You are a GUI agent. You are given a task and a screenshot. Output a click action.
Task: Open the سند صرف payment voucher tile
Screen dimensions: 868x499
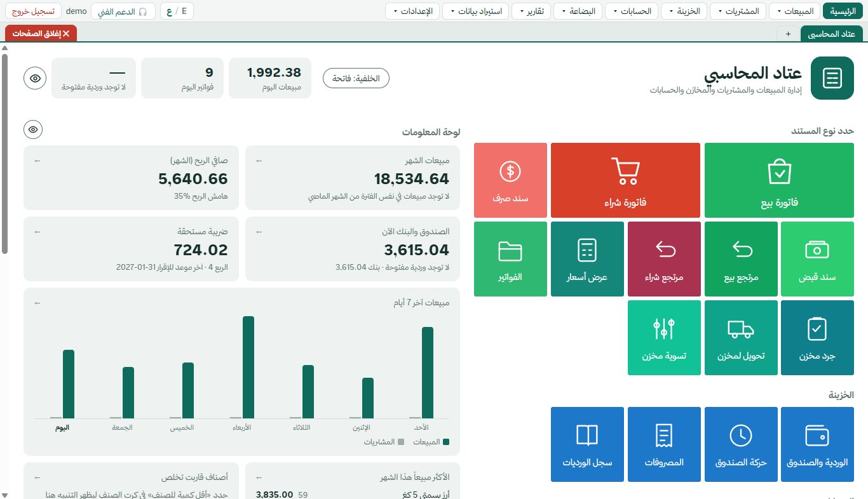click(x=510, y=180)
